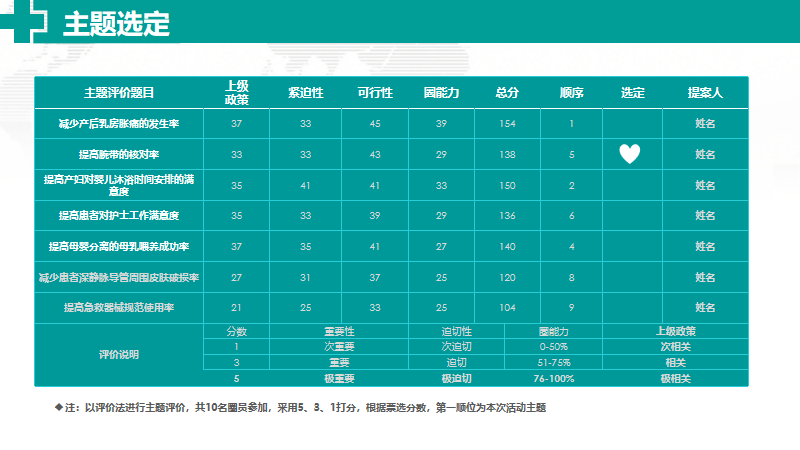
Task: Click total score 104
Action: 507,308
